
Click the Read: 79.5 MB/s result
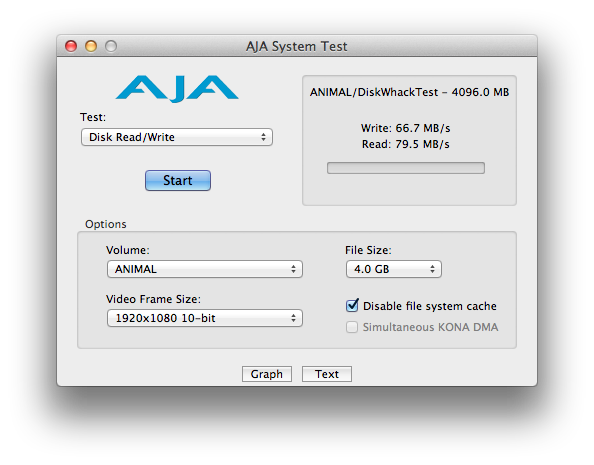[x=405, y=144]
